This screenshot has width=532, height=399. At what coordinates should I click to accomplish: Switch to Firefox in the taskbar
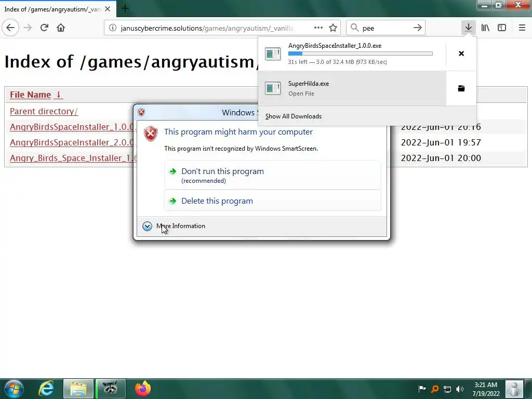click(x=143, y=389)
